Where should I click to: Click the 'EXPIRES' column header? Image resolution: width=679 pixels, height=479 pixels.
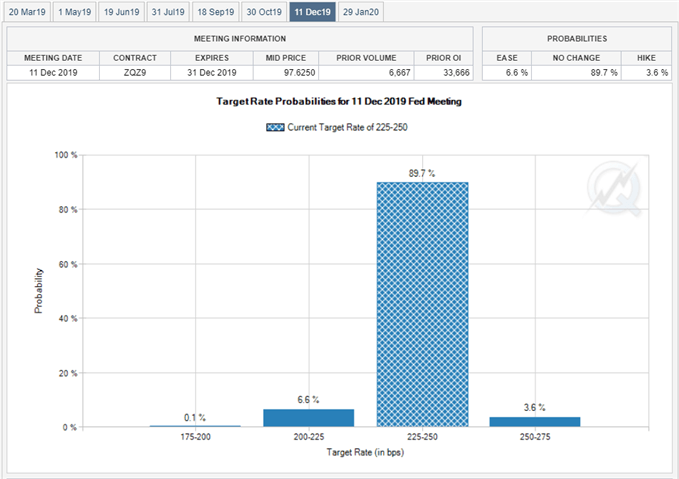(x=212, y=58)
